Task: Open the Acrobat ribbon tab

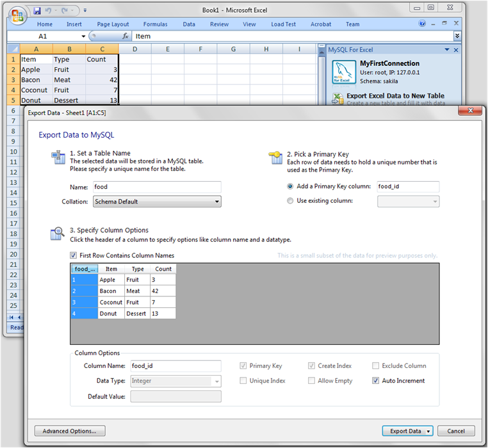Action: 321,24
